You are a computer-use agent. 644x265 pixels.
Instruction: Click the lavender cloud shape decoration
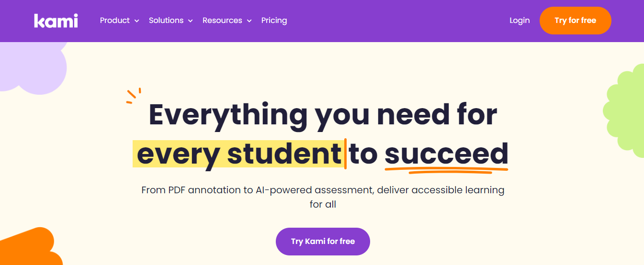click(34, 67)
